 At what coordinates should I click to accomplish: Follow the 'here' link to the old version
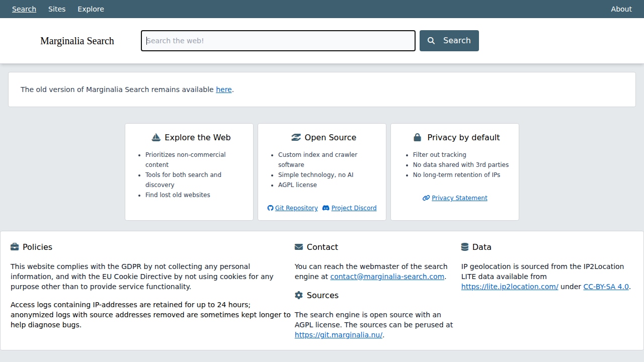(x=224, y=89)
